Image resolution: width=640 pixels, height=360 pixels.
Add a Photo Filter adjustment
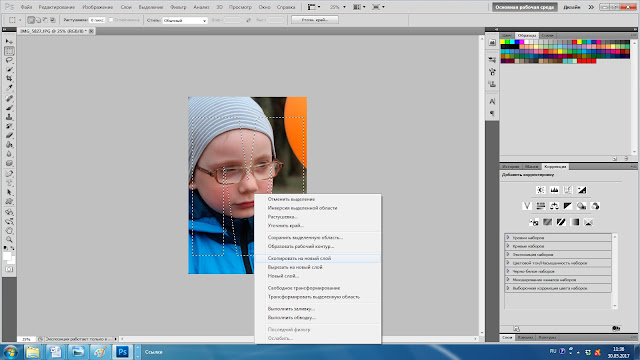point(582,206)
